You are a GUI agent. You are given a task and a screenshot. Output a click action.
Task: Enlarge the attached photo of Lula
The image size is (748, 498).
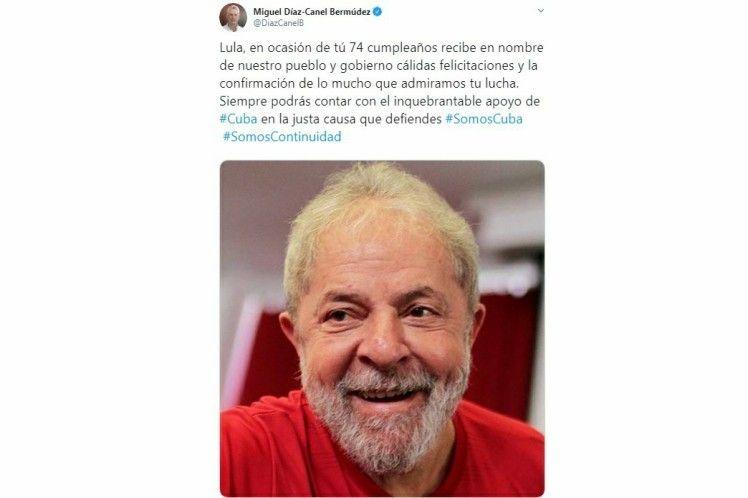[x=382, y=329]
